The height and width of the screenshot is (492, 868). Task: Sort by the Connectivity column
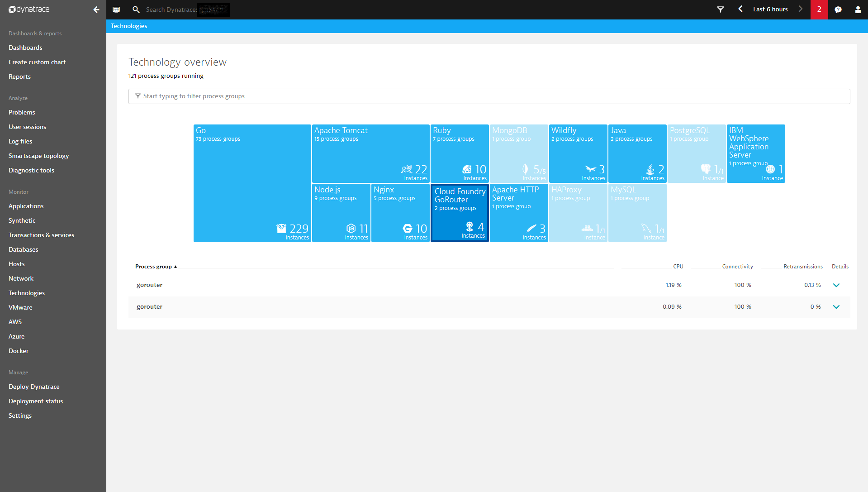[x=737, y=267]
